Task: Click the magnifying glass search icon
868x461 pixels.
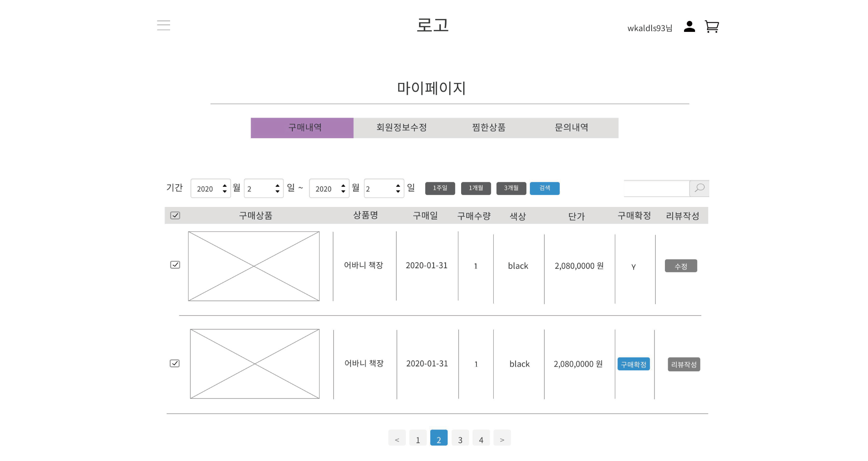Action: click(699, 188)
